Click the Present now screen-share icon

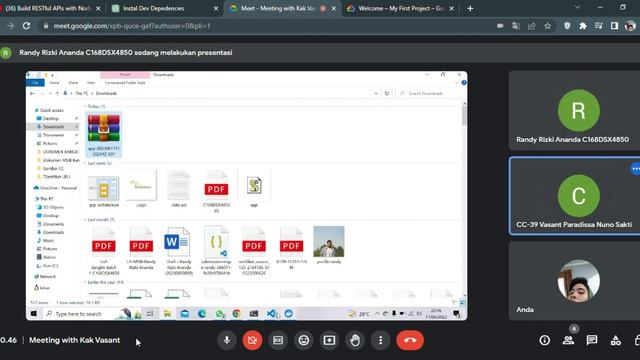pos(329,340)
